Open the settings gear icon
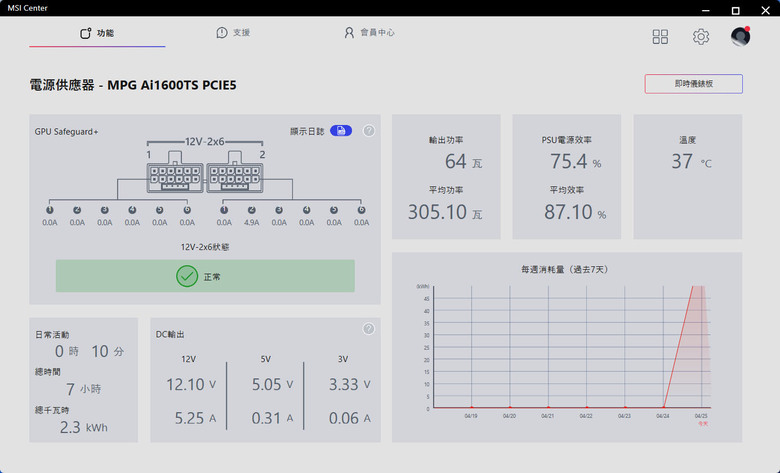Screen dimensions: 780x473 coord(701,36)
